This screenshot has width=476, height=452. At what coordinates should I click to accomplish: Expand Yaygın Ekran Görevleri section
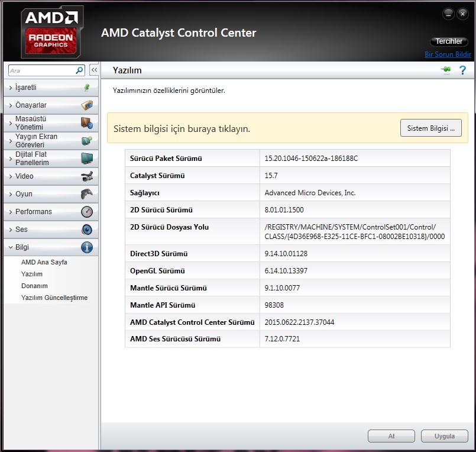[51, 141]
